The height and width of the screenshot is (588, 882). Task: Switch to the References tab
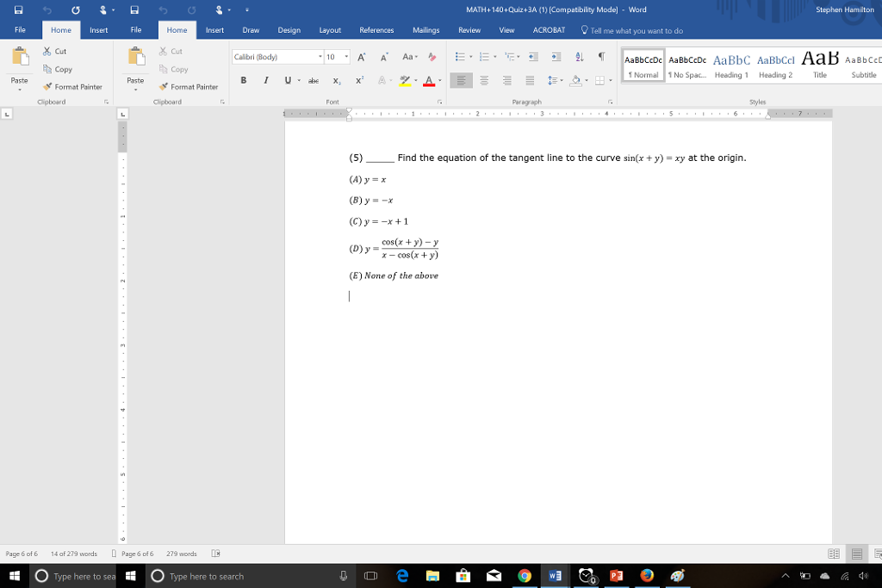[376, 30]
